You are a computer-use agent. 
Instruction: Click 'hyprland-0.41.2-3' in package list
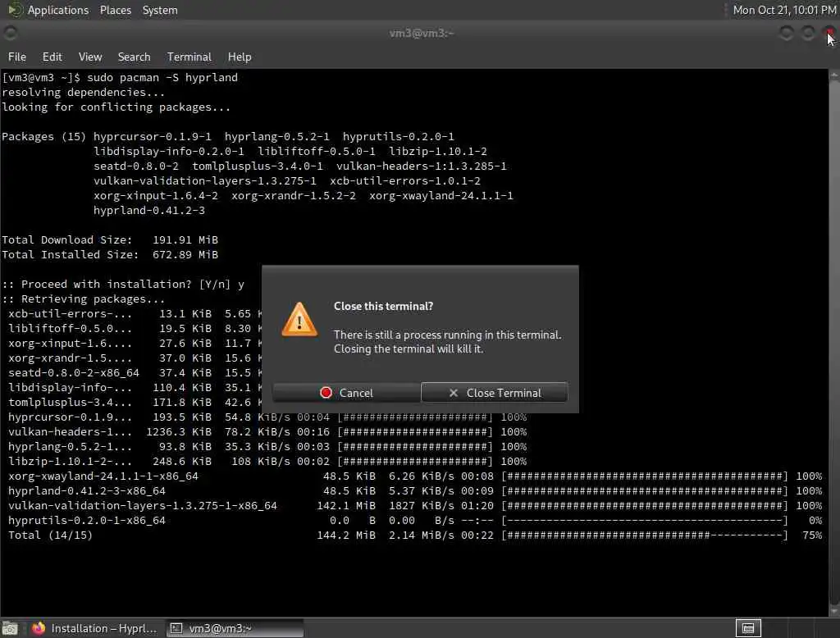coord(149,211)
